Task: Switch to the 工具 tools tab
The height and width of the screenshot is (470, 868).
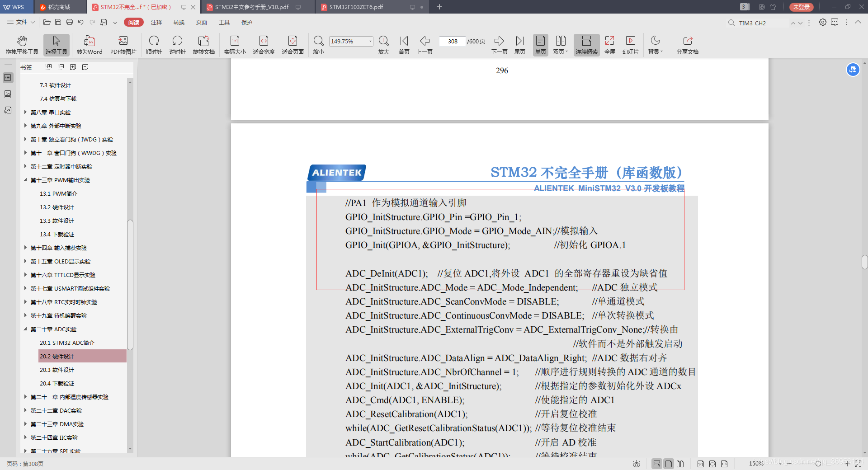Action: 224,22
